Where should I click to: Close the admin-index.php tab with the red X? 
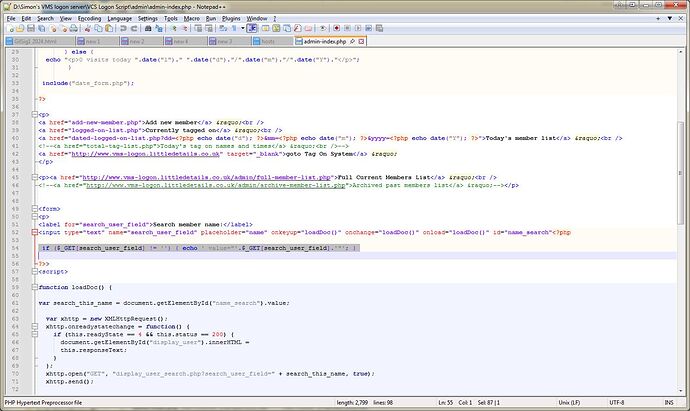(x=361, y=41)
